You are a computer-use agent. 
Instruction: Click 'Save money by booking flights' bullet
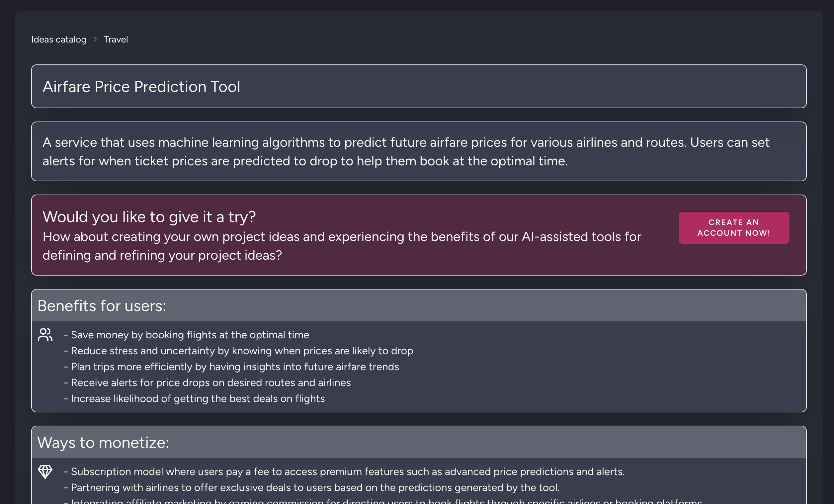coord(187,335)
